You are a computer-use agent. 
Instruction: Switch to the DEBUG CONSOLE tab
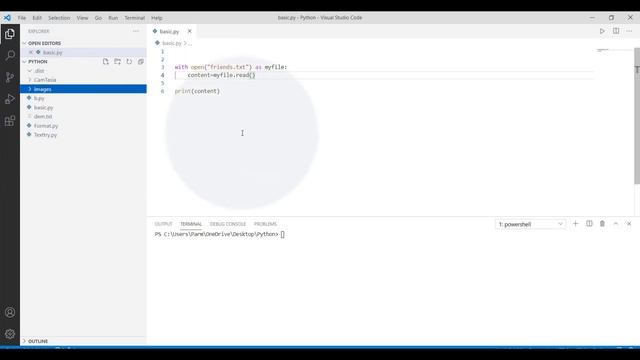click(x=228, y=224)
